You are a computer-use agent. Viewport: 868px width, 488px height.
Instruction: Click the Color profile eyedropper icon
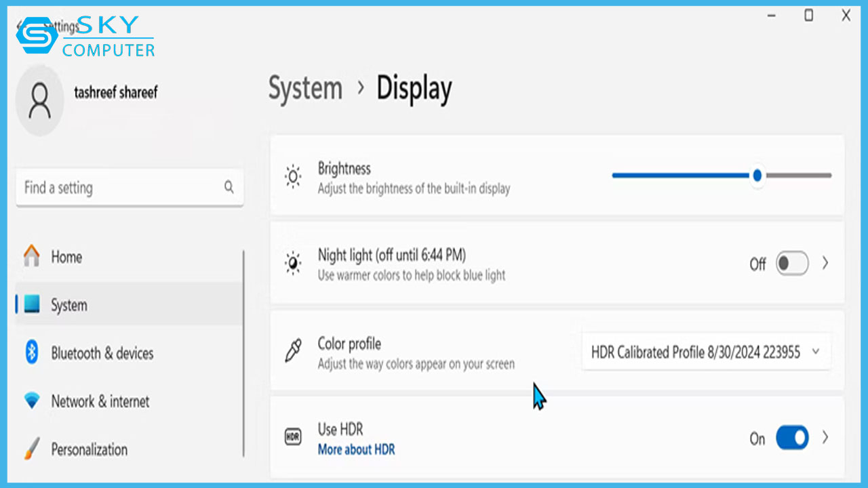click(x=293, y=351)
